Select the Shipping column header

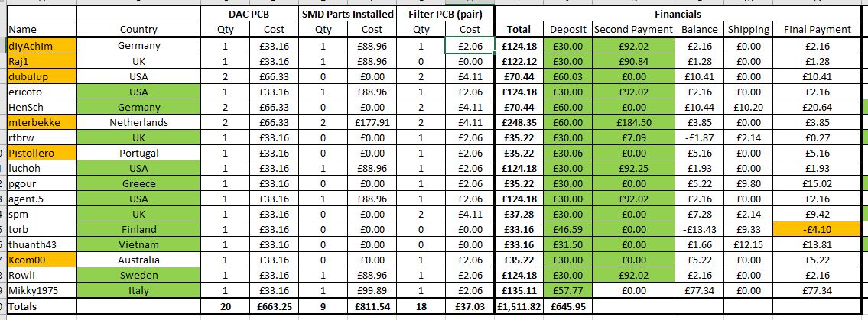coord(748,30)
